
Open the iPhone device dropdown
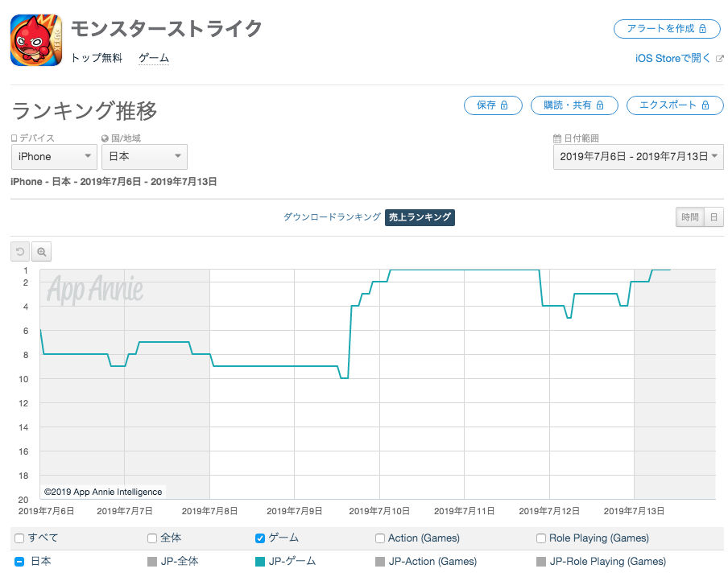pos(54,157)
